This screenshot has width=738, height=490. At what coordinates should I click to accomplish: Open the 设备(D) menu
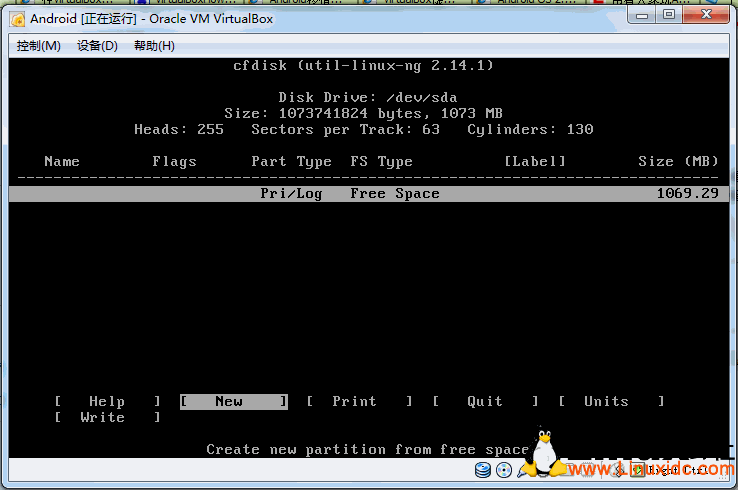click(x=97, y=46)
